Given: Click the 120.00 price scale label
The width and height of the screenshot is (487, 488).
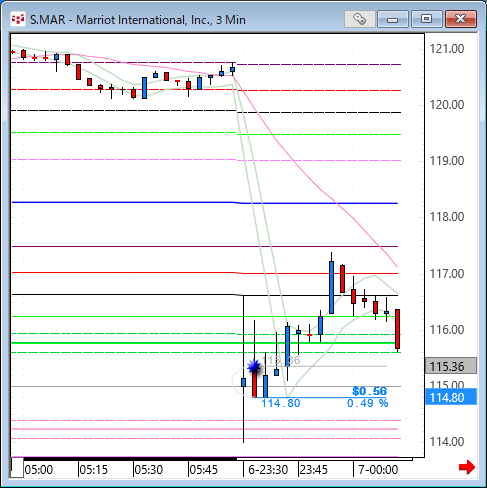Looking at the screenshot, I should click(447, 105).
